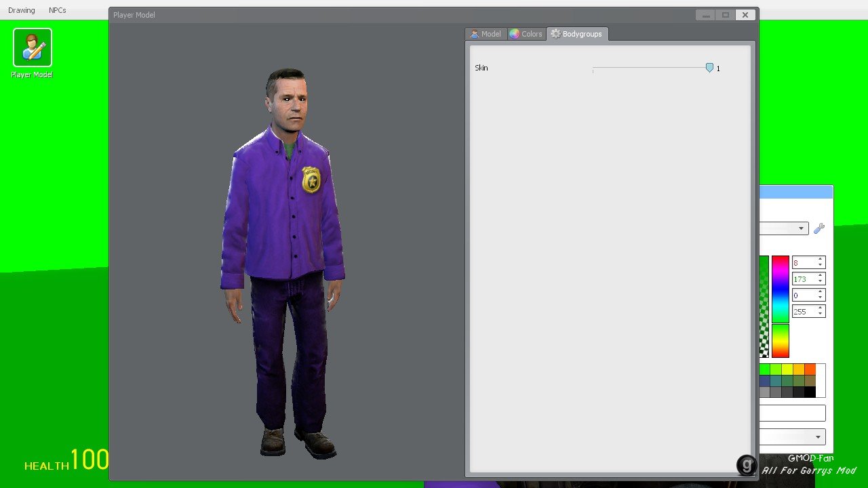Decrease the alpha 255 value with down arrow

tap(821, 314)
